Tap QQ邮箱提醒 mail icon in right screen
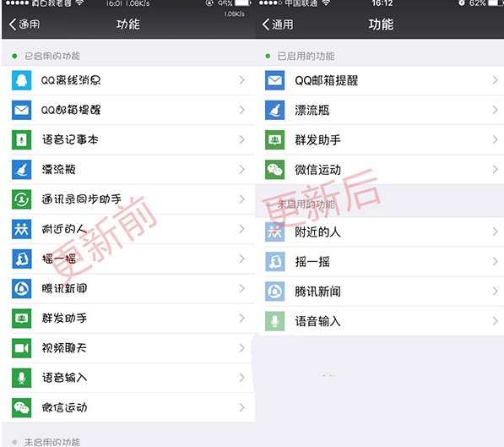The height and width of the screenshot is (447, 504). [x=275, y=80]
